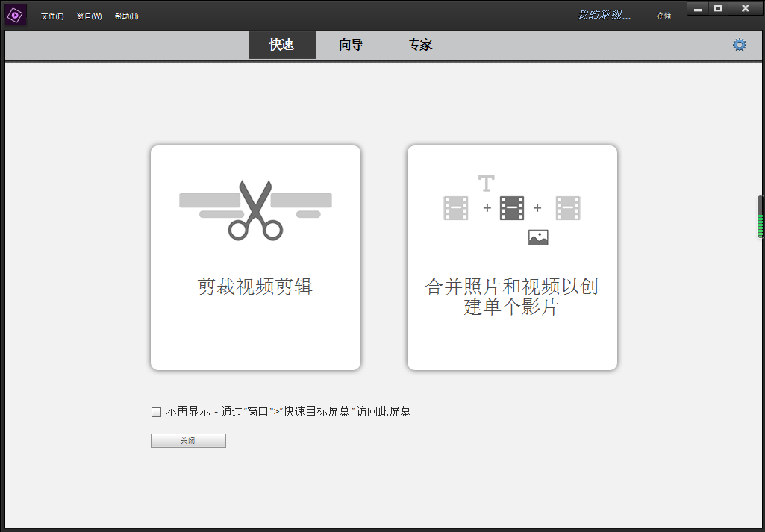Click the photo thumbnail icon below the filmstrips

[538, 237]
